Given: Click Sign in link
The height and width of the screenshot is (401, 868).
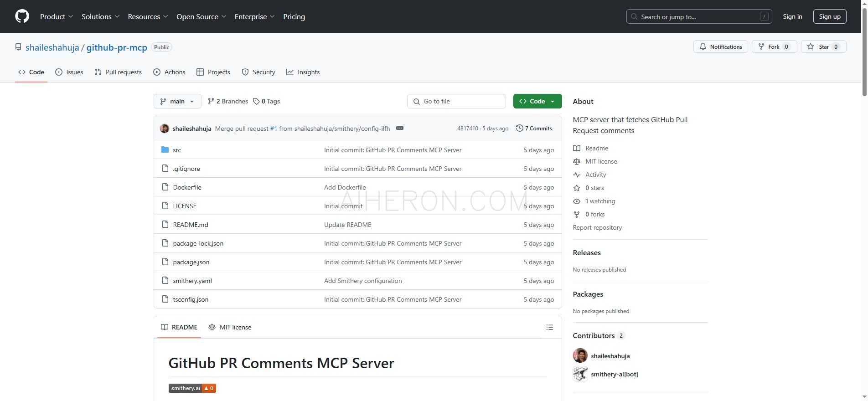Looking at the screenshot, I should coord(792,16).
